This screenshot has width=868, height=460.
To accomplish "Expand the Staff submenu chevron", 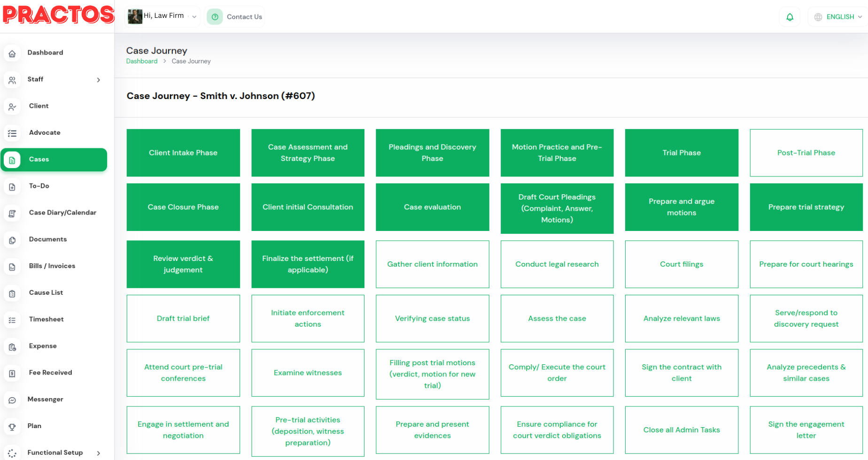I will [98, 80].
